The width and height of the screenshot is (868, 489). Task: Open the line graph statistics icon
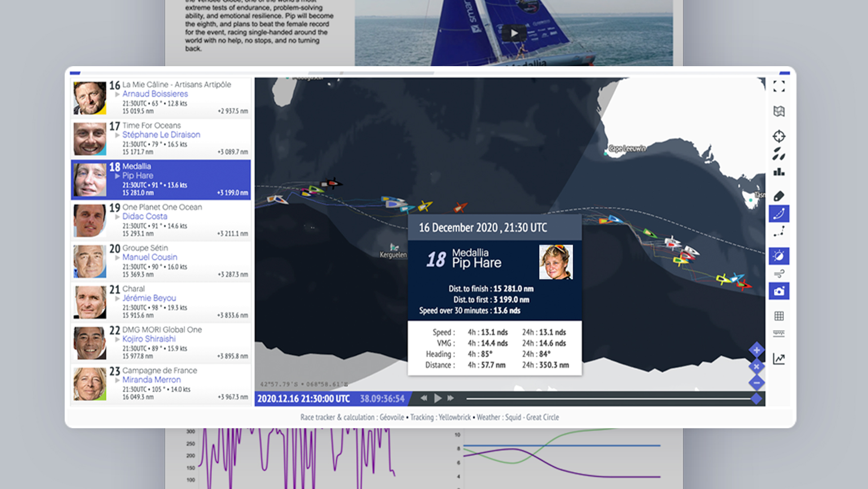coord(779,359)
